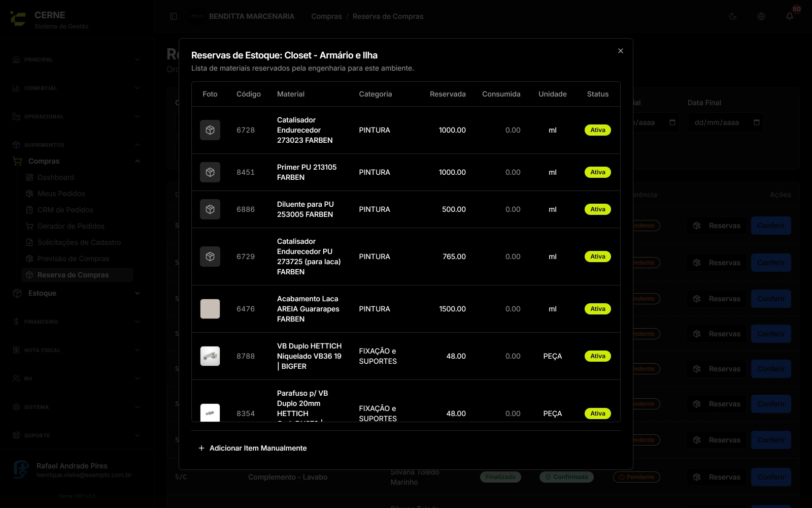Click the Suporte lifebuoy icon in sidebar
Image resolution: width=812 pixels, height=508 pixels.
point(16,435)
